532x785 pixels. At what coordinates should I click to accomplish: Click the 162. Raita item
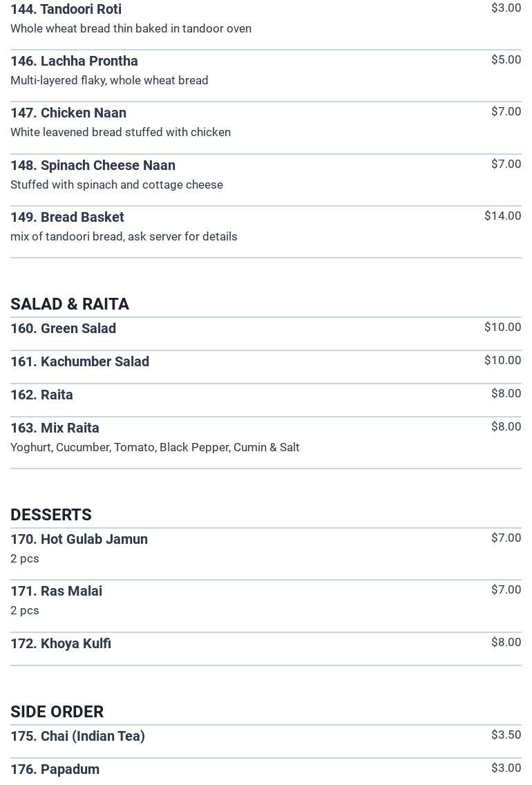pyautogui.click(x=41, y=395)
